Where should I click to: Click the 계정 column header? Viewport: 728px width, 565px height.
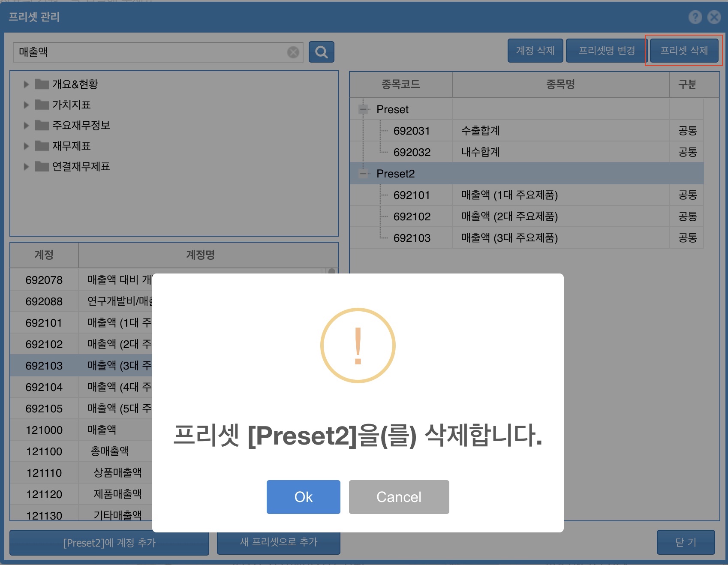[x=44, y=255]
